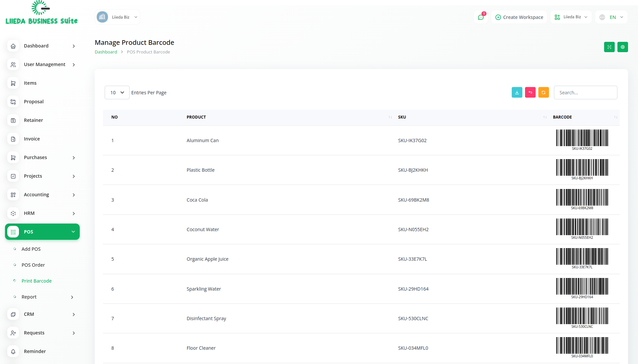The width and height of the screenshot is (638, 364).
Task: Click the orange reload icon button
Action: 543,93
